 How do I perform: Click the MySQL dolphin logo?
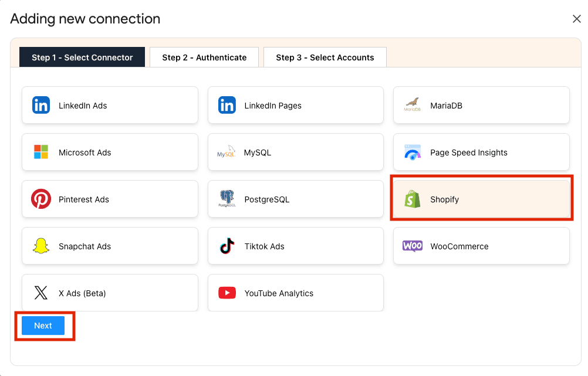coord(226,151)
